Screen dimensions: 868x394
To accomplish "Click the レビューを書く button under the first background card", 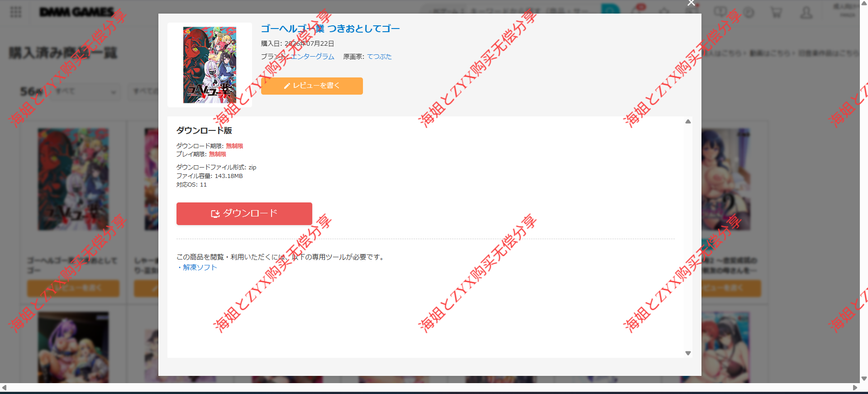I will point(73,288).
